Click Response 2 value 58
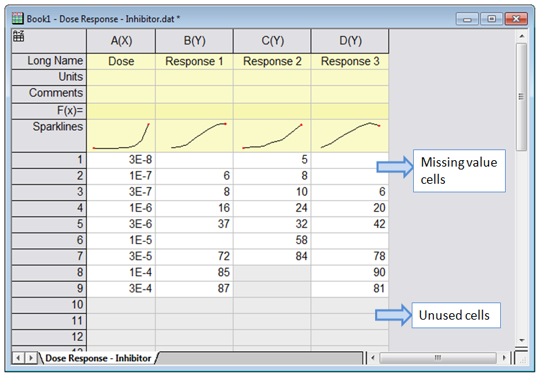Viewport: 543px width, 379px height. (273, 240)
